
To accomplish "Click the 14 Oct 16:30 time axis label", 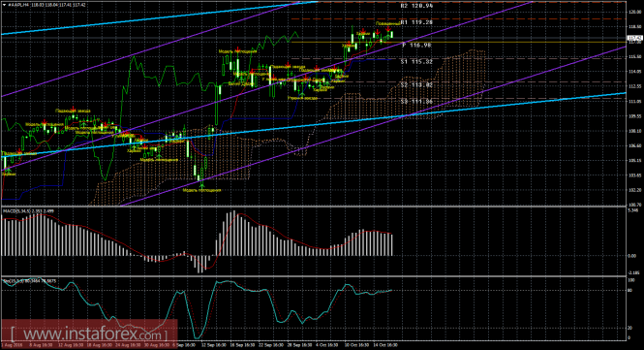I will coord(385,345).
